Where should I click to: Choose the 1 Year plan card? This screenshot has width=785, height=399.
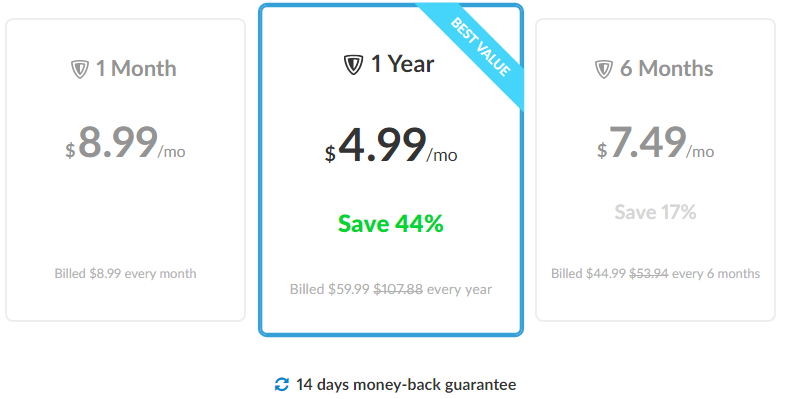point(391,170)
